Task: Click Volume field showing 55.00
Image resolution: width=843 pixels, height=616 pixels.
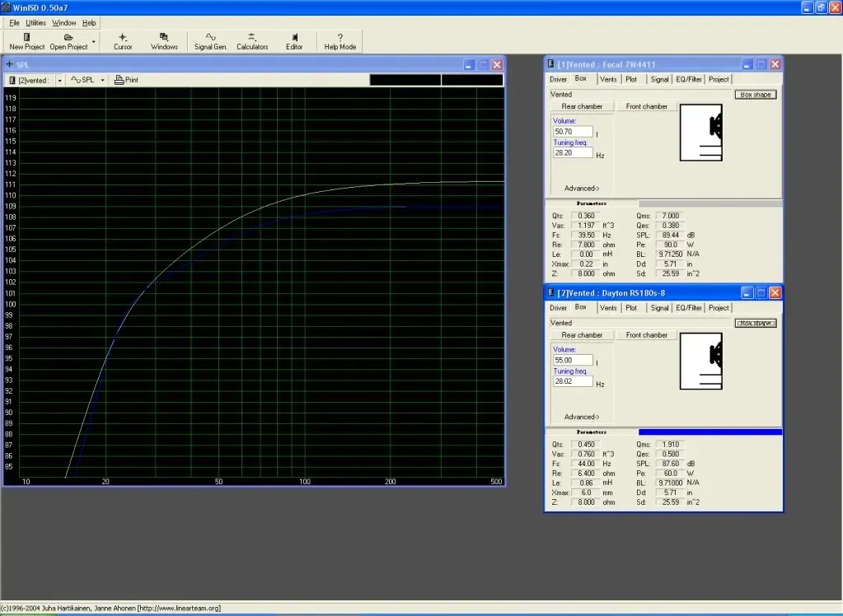Action: coord(573,360)
